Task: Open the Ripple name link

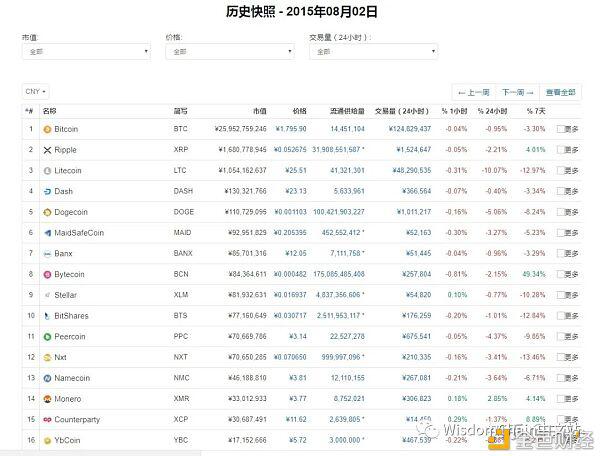Action: click(65, 150)
